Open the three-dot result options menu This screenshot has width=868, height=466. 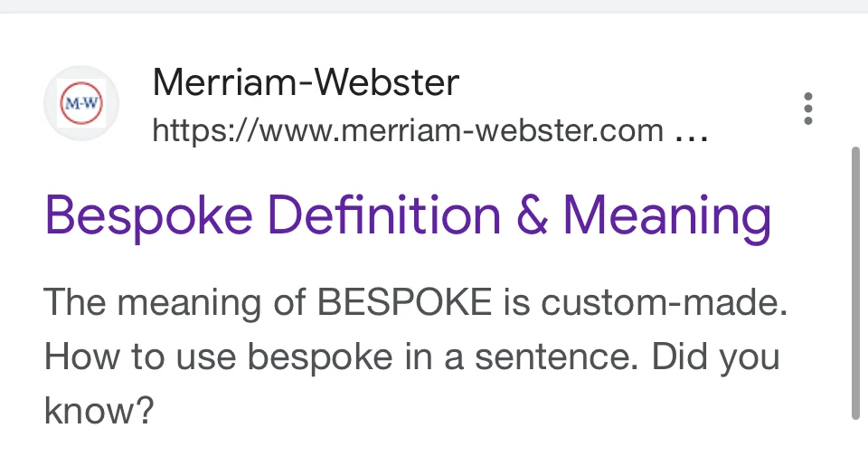(x=807, y=109)
